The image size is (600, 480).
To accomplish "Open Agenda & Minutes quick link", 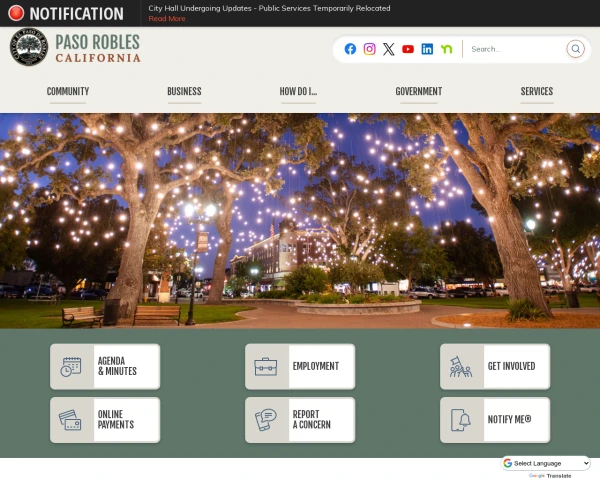I will (x=105, y=366).
